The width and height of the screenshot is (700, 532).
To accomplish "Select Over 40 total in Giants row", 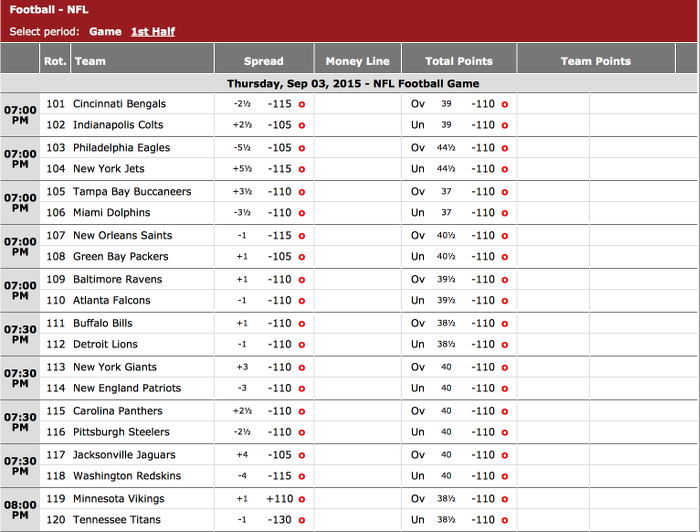I will coord(504,368).
